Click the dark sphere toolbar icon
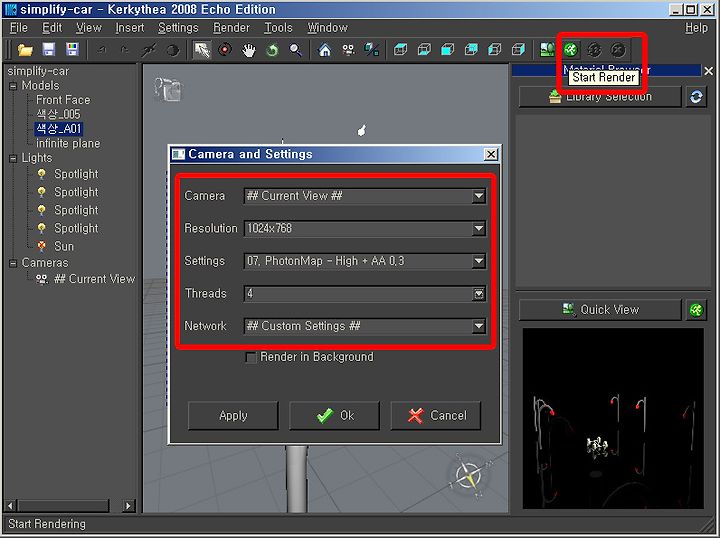Screen dimensions: 720x538 [x=173, y=50]
